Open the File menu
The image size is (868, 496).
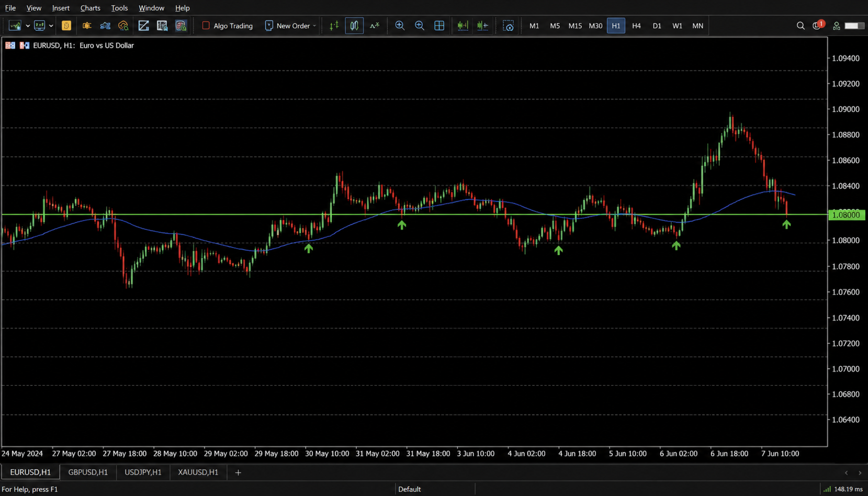click(10, 8)
